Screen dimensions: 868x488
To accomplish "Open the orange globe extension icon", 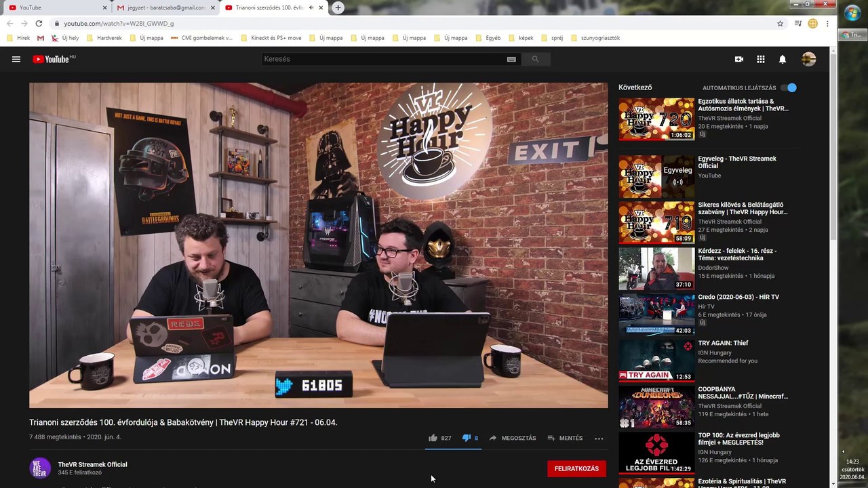I will (x=812, y=23).
